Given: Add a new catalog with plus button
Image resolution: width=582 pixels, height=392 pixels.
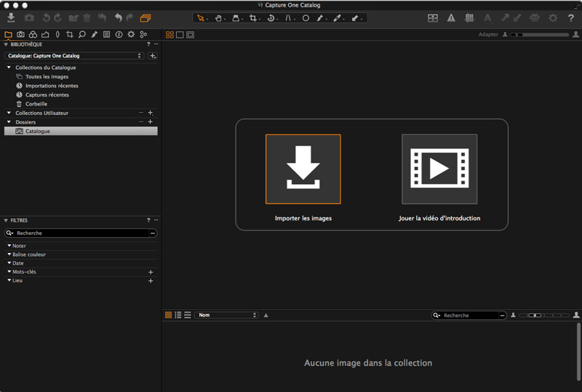Looking at the screenshot, I should (152, 56).
